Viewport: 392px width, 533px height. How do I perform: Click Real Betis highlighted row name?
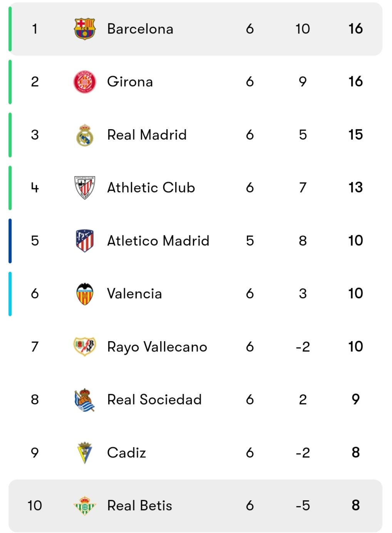coord(140,506)
